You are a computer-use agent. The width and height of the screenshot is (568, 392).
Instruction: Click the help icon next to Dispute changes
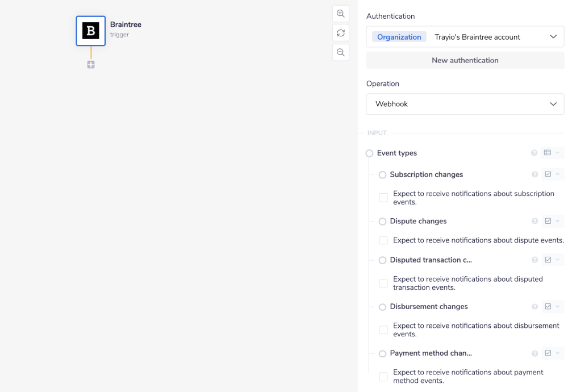click(534, 221)
